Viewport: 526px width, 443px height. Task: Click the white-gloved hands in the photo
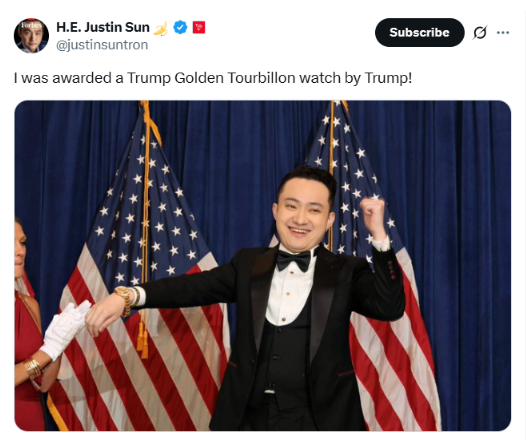[66, 330]
